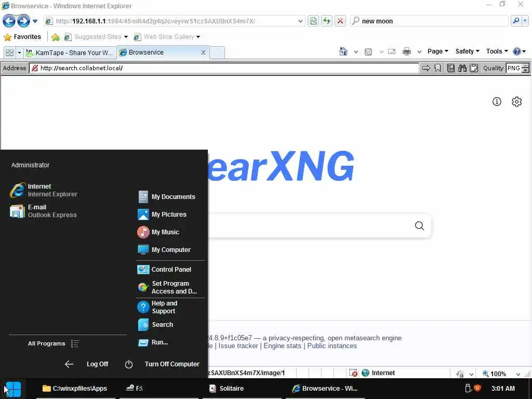Click the green Refresh icon
Screen dimensions: 532x399
(x=327, y=21)
